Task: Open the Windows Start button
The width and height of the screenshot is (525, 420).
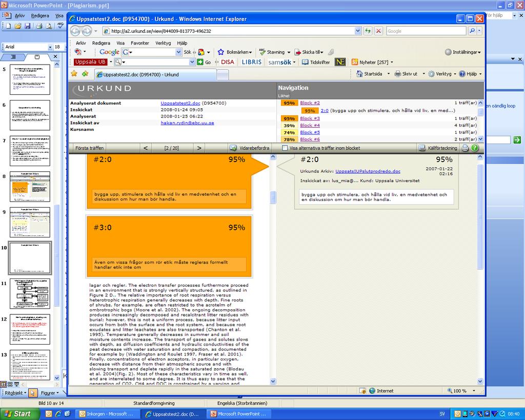Action: [x=18, y=414]
